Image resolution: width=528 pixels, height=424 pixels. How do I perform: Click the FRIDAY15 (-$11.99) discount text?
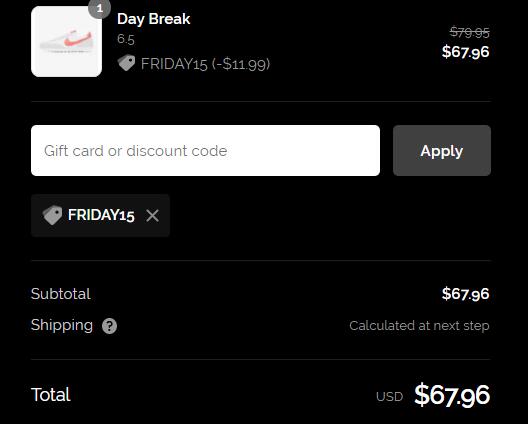205,64
